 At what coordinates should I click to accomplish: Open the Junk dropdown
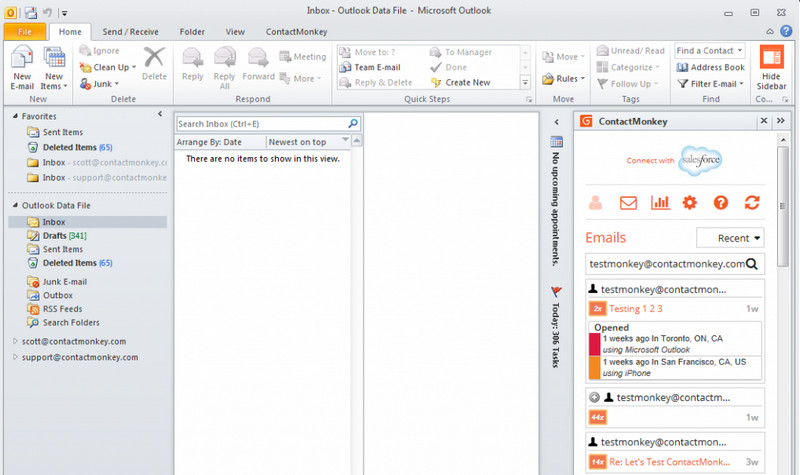tap(99, 84)
